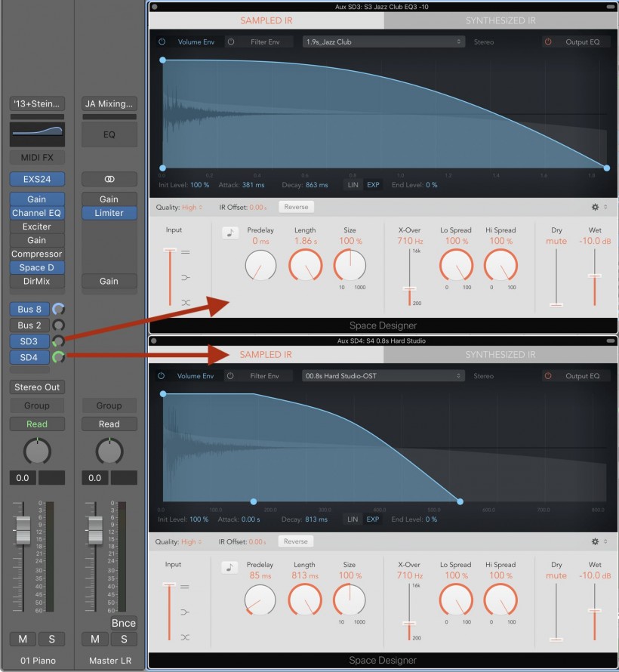Click the Bnce button on Master channel
Image resolution: width=619 pixels, height=672 pixels.
[124, 623]
